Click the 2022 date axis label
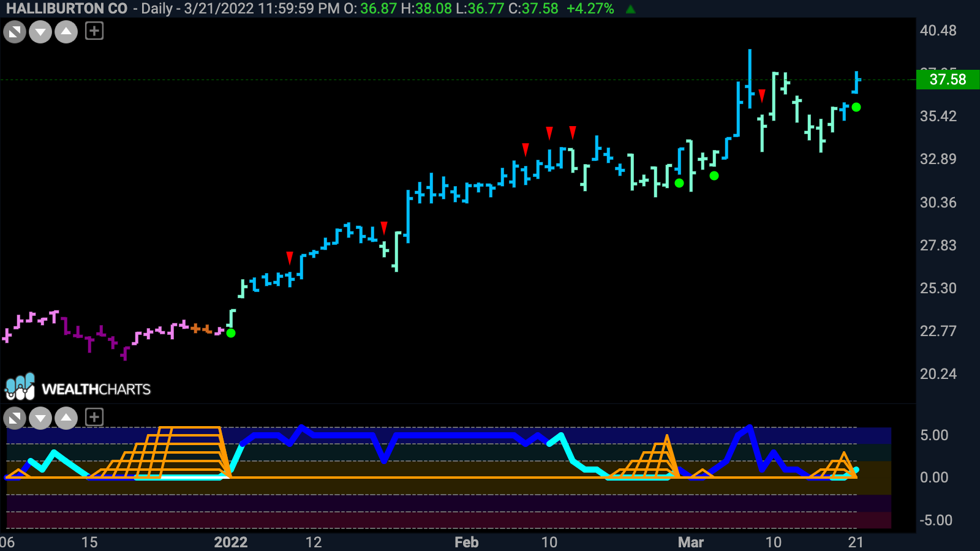This screenshot has height=551, width=980. (231, 542)
